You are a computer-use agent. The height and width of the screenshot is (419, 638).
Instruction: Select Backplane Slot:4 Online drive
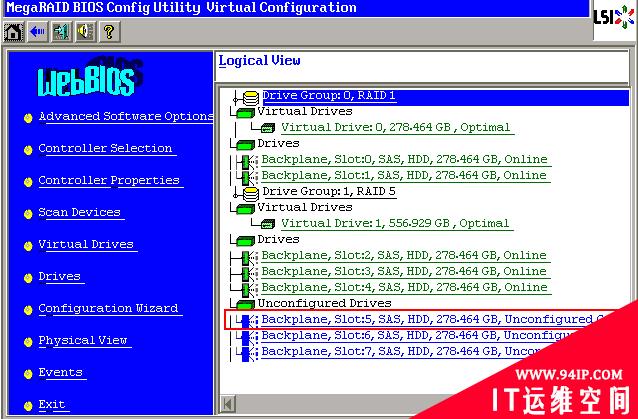(x=404, y=288)
